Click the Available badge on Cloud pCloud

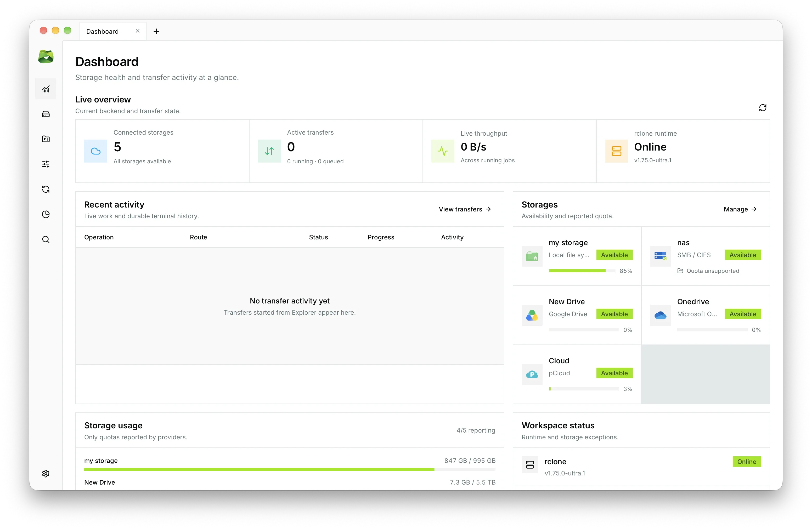coord(614,373)
